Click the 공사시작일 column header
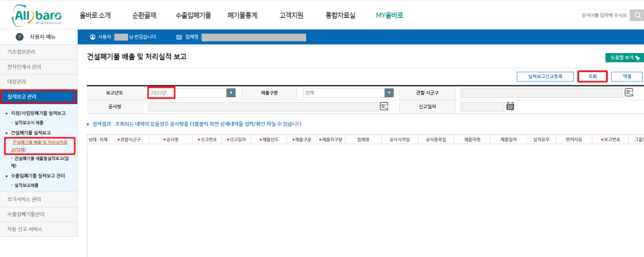This screenshot has width=644, height=257. point(400,140)
